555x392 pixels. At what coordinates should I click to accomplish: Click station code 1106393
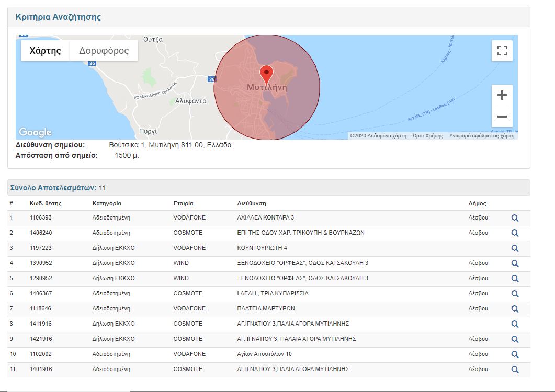coord(41,217)
